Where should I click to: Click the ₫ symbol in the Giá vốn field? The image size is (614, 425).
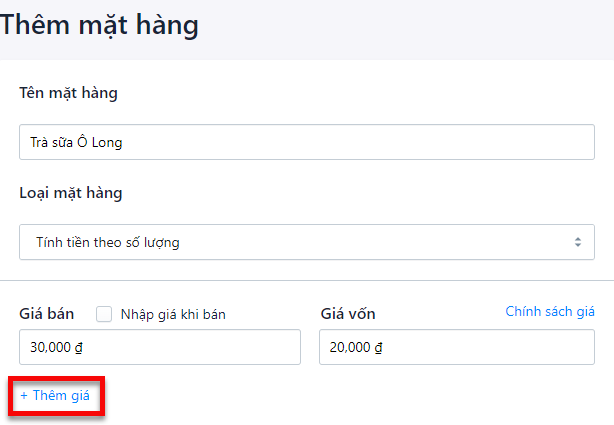(x=382, y=348)
